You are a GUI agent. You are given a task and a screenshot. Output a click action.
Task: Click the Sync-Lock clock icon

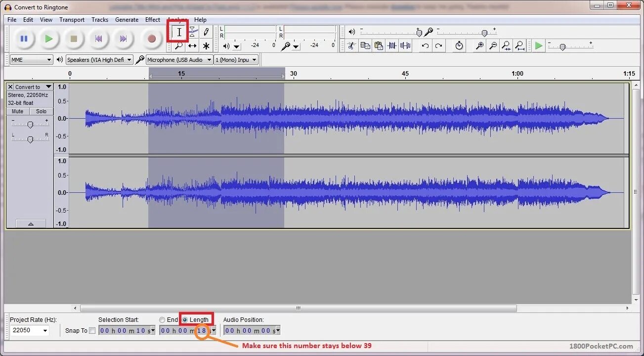[x=459, y=45]
